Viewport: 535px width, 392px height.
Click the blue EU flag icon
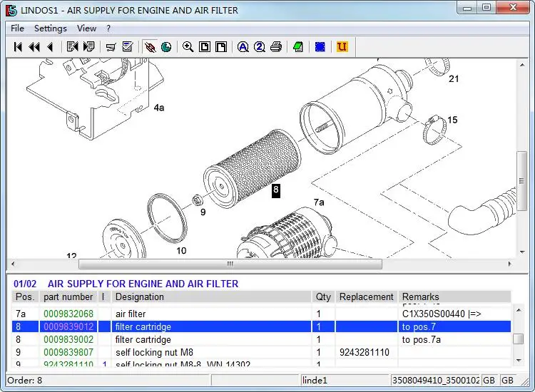pos(320,47)
